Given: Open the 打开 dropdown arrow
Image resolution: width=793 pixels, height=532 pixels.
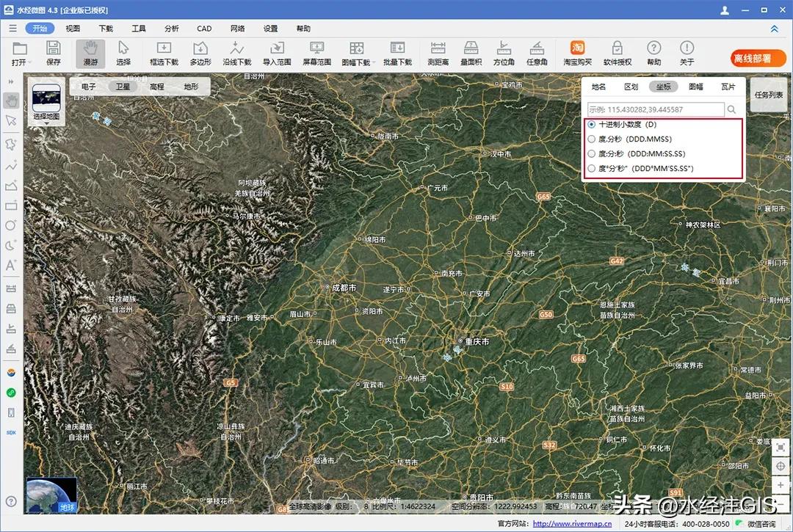Looking at the screenshot, I should tap(30, 62).
